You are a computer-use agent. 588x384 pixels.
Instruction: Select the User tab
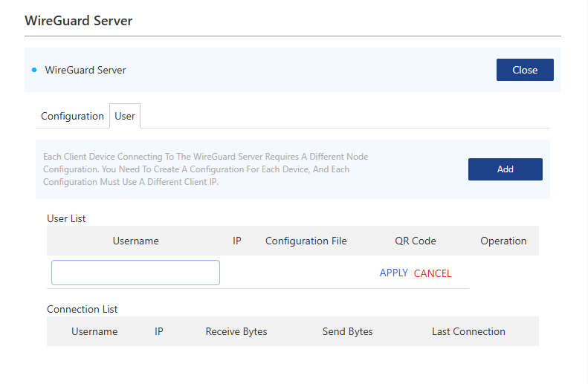[125, 116]
